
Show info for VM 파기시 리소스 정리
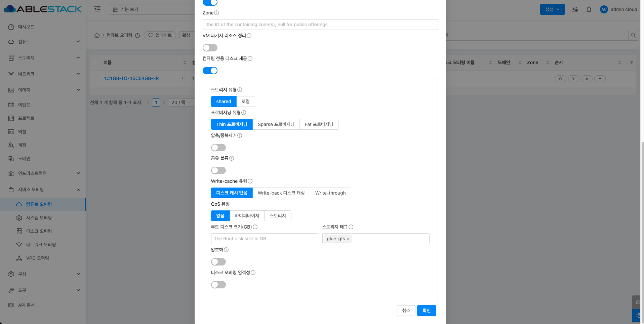pos(249,36)
